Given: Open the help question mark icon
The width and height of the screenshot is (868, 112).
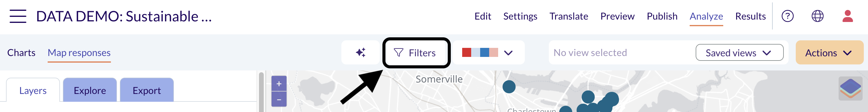Looking at the screenshot, I should click(x=787, y=16).
